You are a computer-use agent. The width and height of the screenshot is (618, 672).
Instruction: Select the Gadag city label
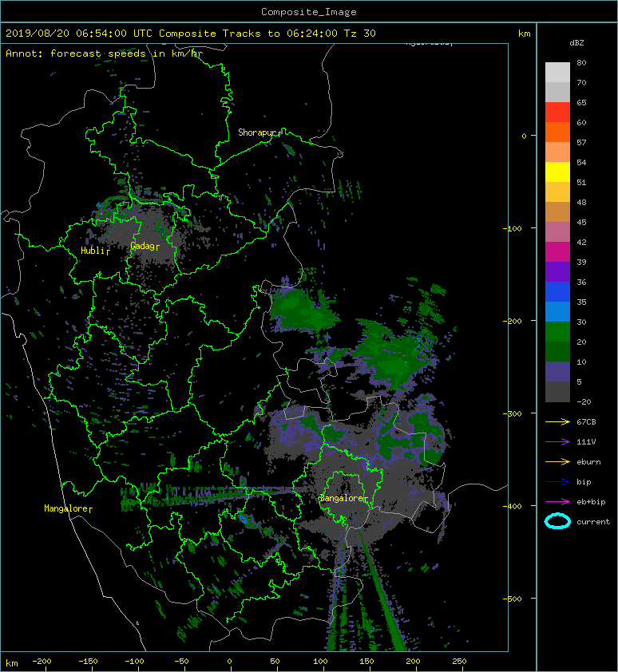point(142,246)
